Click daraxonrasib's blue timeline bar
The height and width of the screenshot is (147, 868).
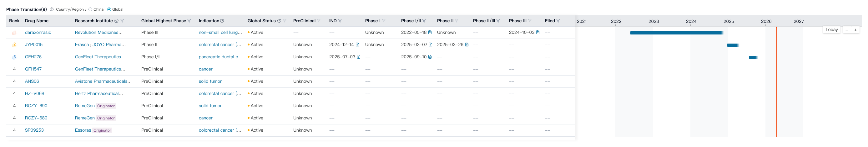pyautogui.click(x=676, y=33)
